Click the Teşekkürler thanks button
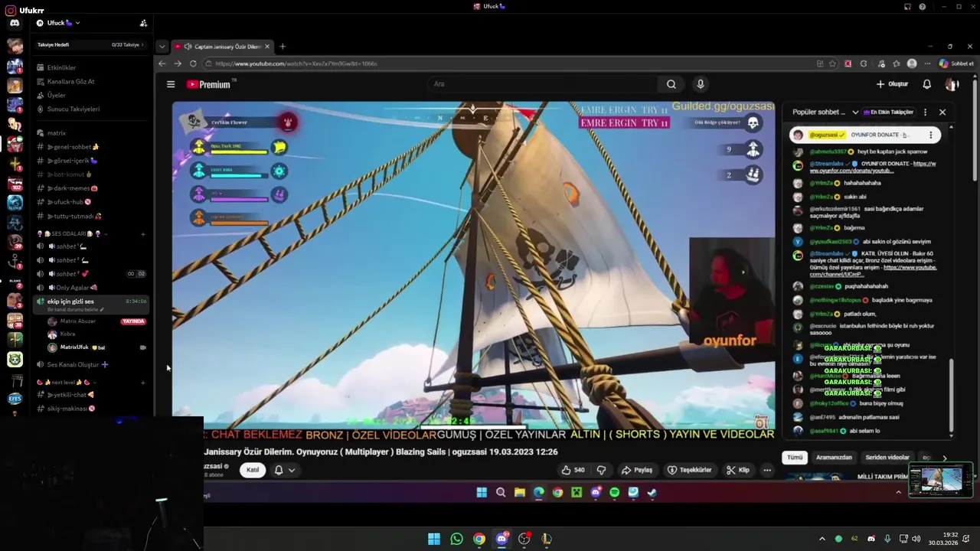 point(691,470)
